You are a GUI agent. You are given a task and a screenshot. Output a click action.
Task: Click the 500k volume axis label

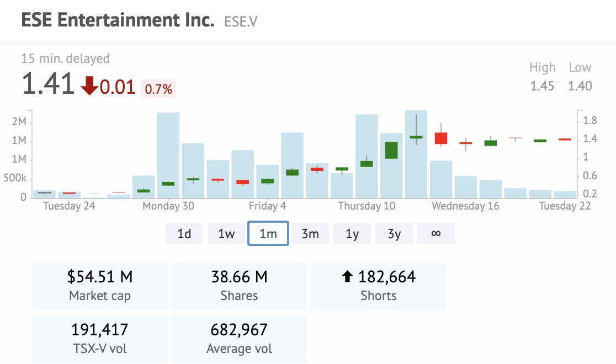click(15, 178)
